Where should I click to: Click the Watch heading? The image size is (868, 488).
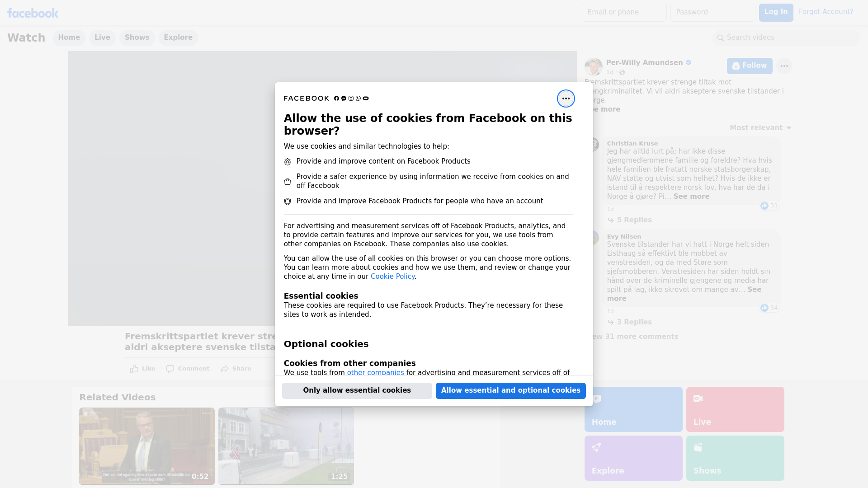[26, 38]
